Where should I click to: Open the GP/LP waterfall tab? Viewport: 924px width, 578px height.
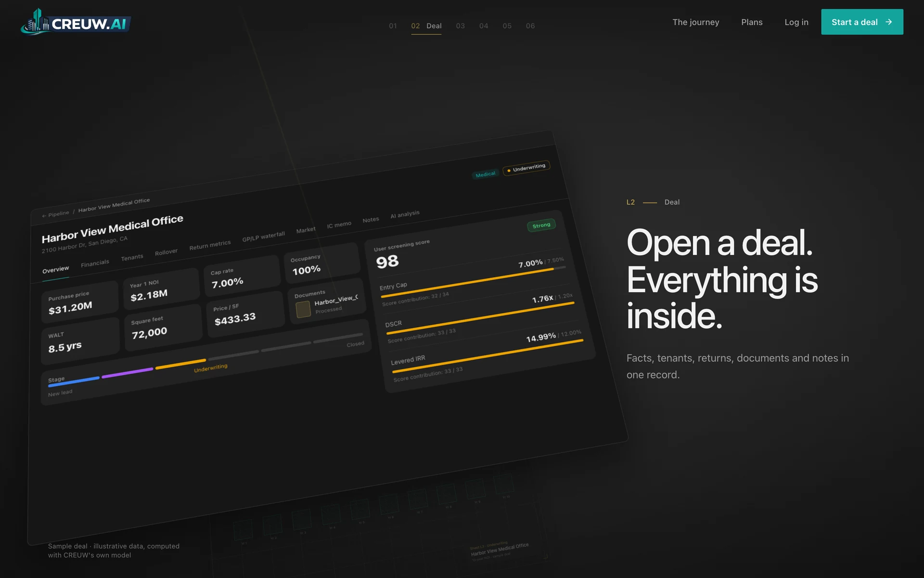click(x=263, y=236)
